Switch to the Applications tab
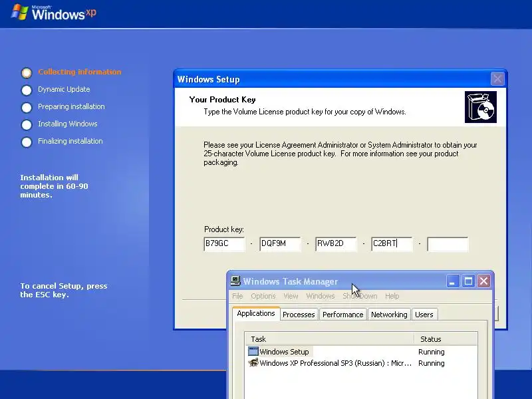 pyautogui.click(x=256, y=313)
